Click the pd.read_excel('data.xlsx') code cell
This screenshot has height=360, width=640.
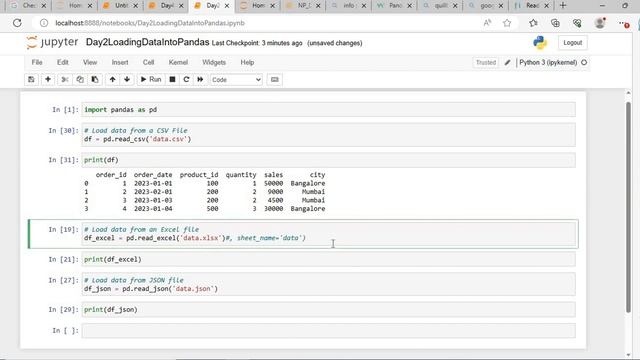tap(329, 234)
